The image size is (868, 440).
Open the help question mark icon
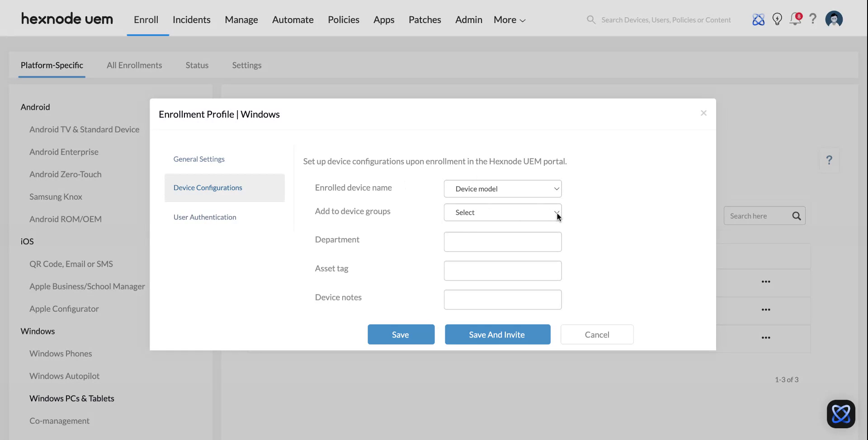click(x=813, y=19)
